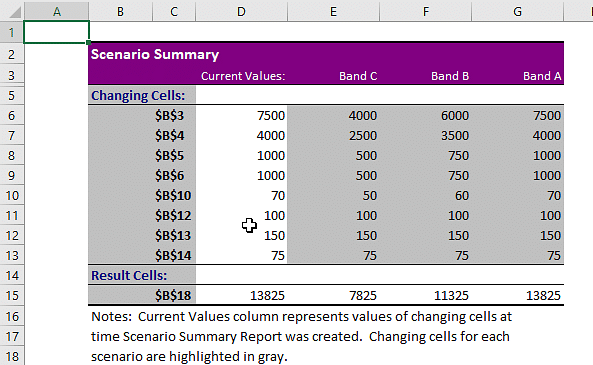Select row 2 header
This screenshot has height=365, width=593.
[12, 54]
